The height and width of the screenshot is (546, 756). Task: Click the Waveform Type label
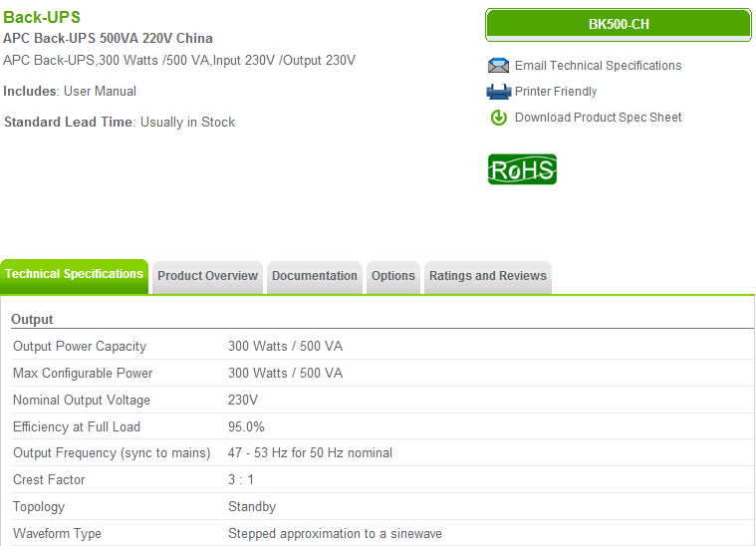pos(57,533)
